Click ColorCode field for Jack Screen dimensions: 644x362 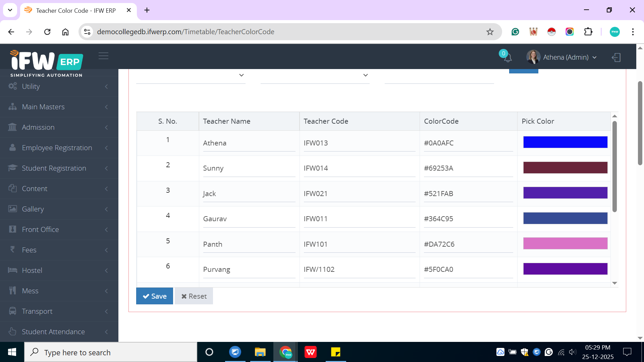[x=468, y=194]
